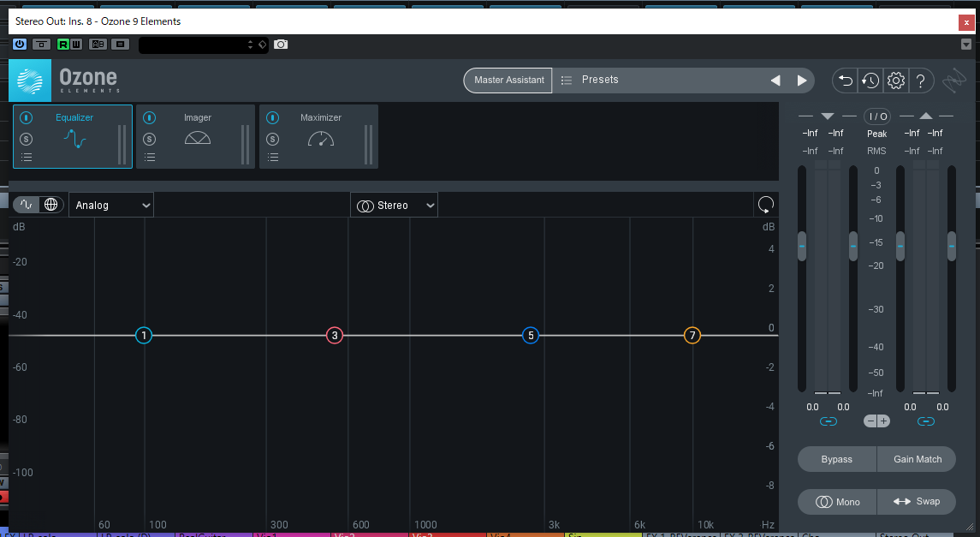The height and width of the screenshot is (537, 980).
Task: Click the minus meter scale button
Action: coord(870,421)
